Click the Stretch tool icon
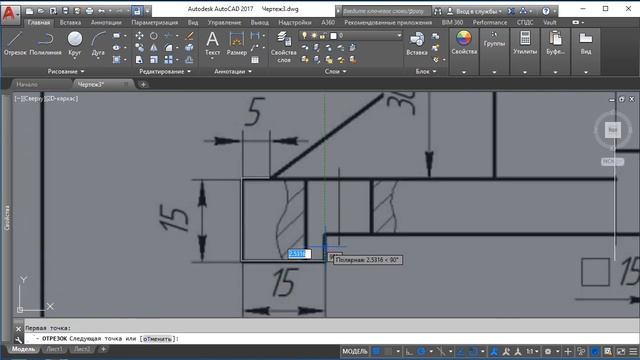The image size is (640, 360). (139, 60)
